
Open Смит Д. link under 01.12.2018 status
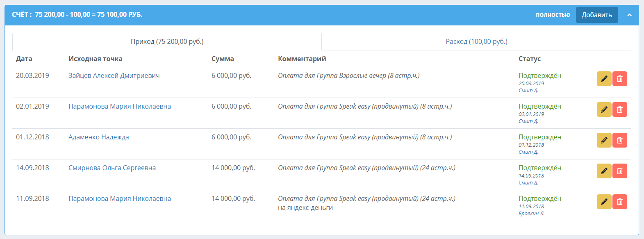[528, 152]
